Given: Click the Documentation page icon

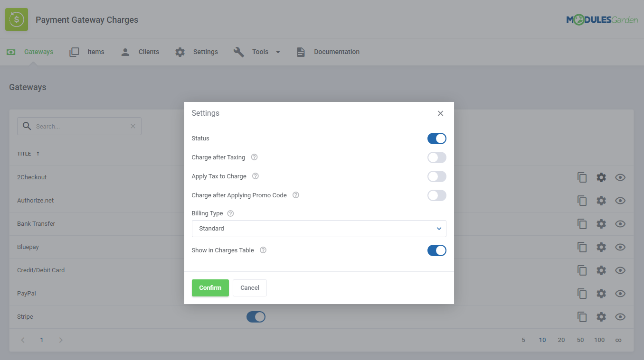Looking at the screenshot, I should tap(301, 52).
